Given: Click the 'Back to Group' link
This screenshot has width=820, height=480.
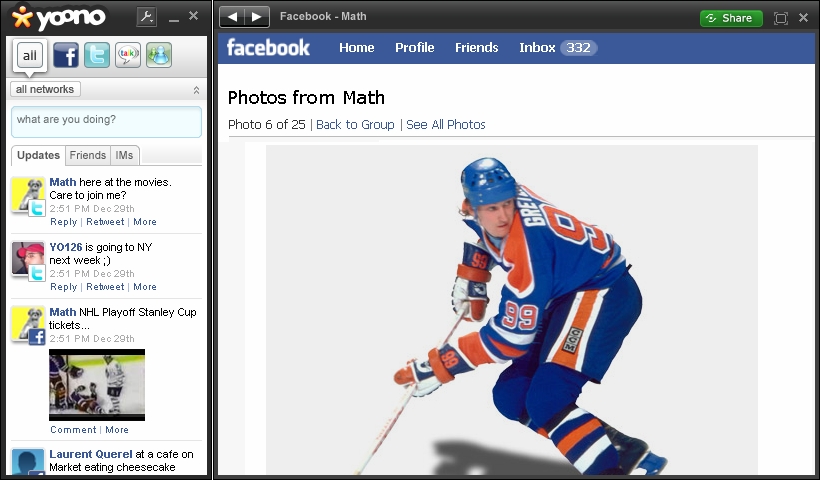Looking at the screenshot, I should (355, 125).
